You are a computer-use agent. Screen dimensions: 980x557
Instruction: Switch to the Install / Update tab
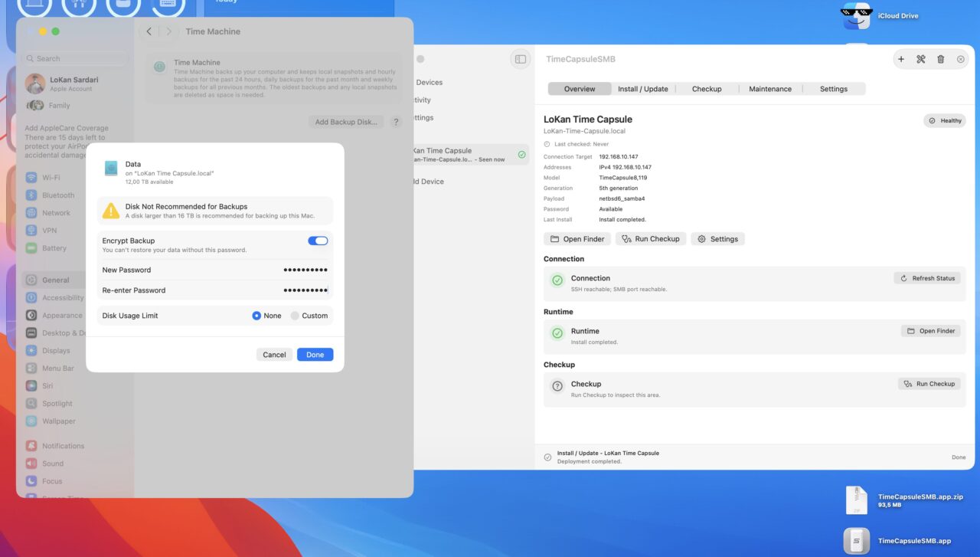643,89
